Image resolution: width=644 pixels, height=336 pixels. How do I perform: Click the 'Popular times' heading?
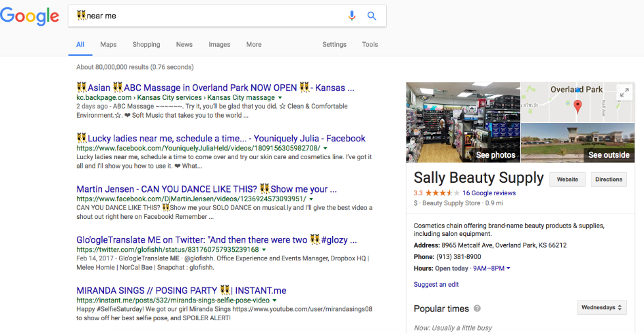pyautogui.click(x=441, y=308)
